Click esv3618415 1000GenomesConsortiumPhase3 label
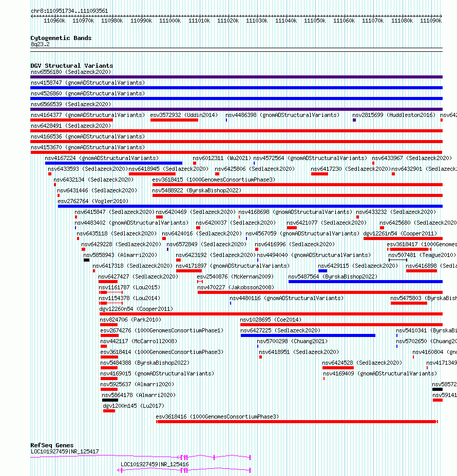 pos(214,180)
